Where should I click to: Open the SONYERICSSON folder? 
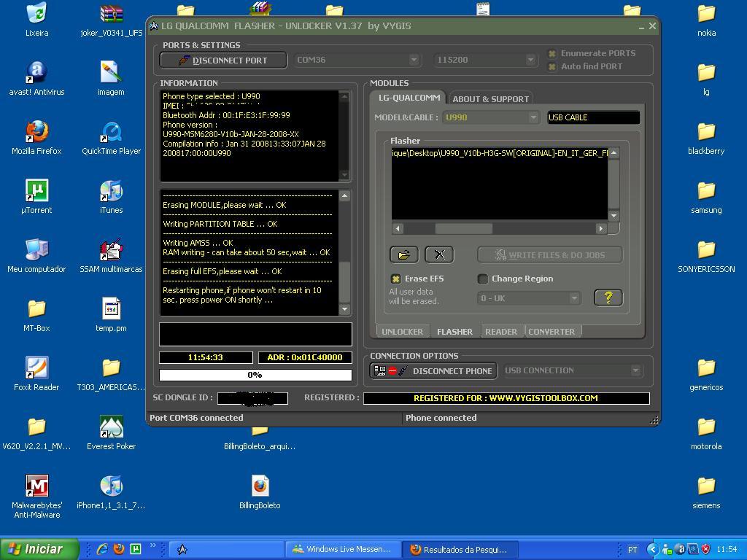[x=706, y=249]
